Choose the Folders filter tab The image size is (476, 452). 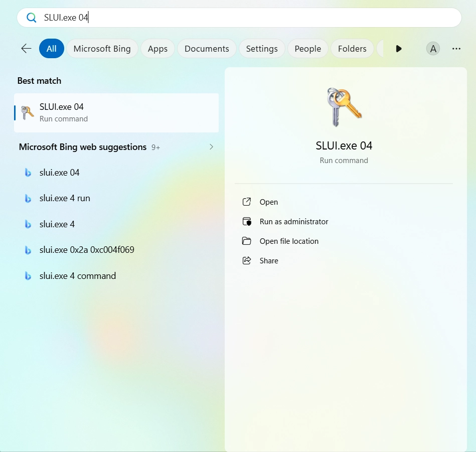pos(352,49)
